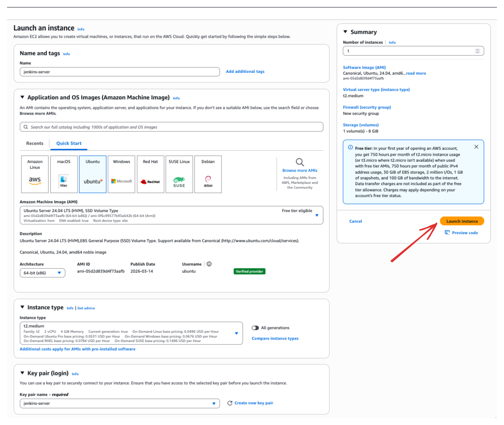The height and width of the screenshot is (425, 504).
Task: Click the Username info circle icon
Action: tap(209, 264)
